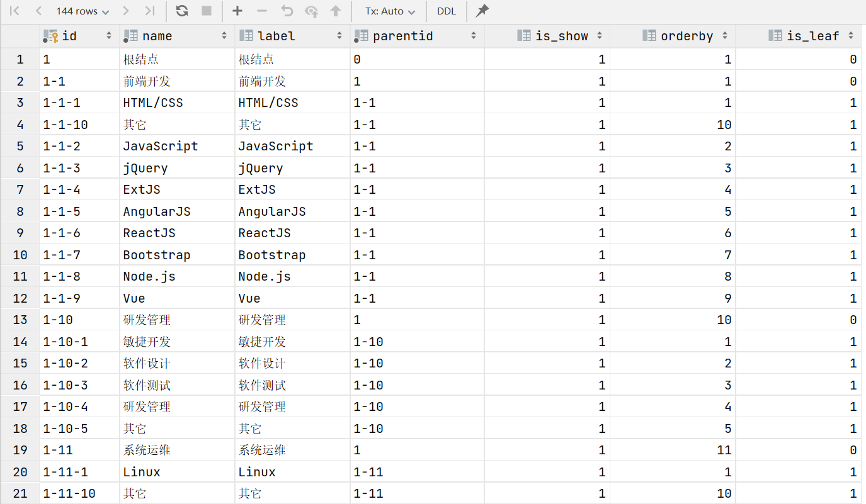Select the name cell '系统运维'
This screenshot has height=504, width=866.
pos(177,450)
